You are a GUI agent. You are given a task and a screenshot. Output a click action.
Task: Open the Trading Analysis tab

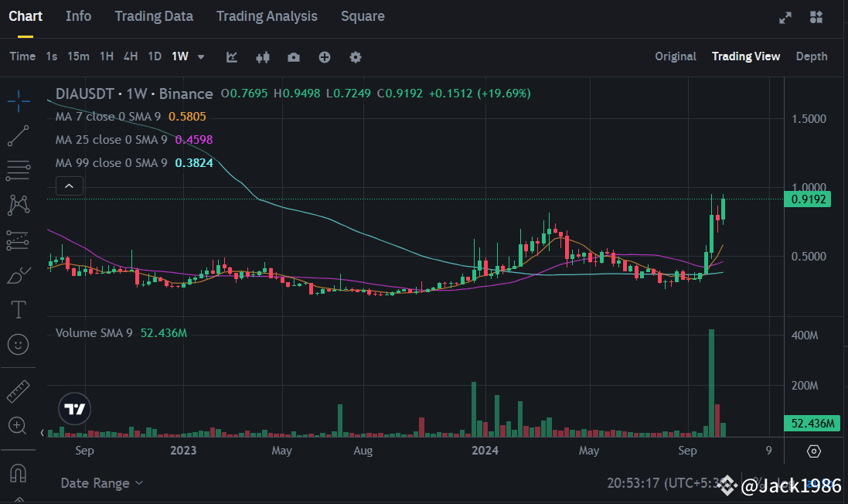coord(267,15)
